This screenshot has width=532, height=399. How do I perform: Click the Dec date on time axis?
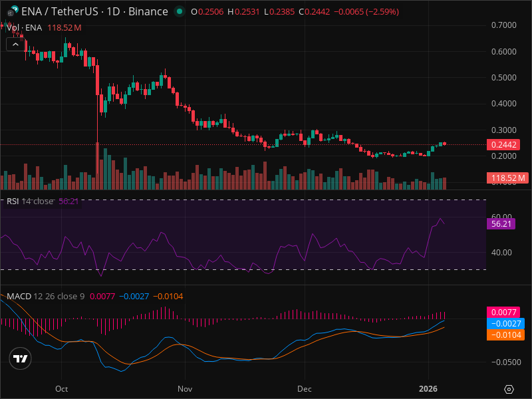pyautogui.click(x=305, y=389)
